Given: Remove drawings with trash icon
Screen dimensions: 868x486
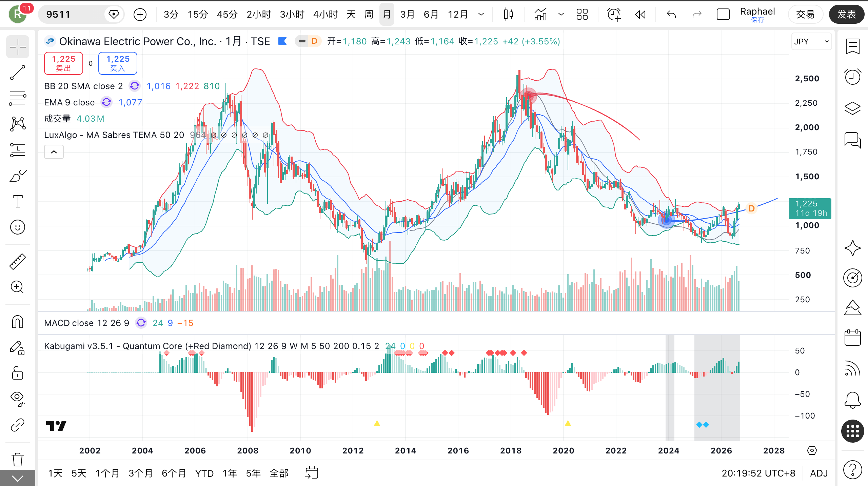Looking at the screenshot, I should pos(18,459).
